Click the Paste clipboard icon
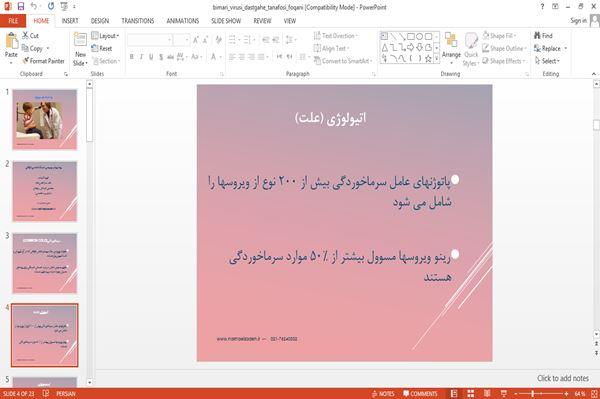The image size is (600, 399). 11,41
